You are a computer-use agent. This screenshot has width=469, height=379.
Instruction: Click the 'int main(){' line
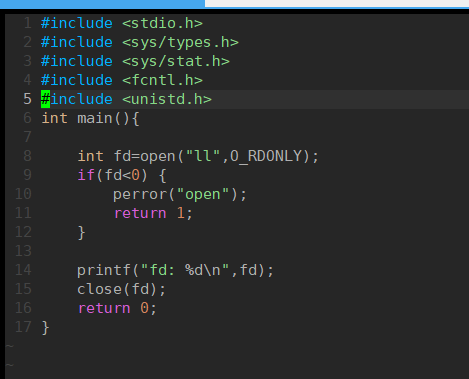[x=90, y=118]
